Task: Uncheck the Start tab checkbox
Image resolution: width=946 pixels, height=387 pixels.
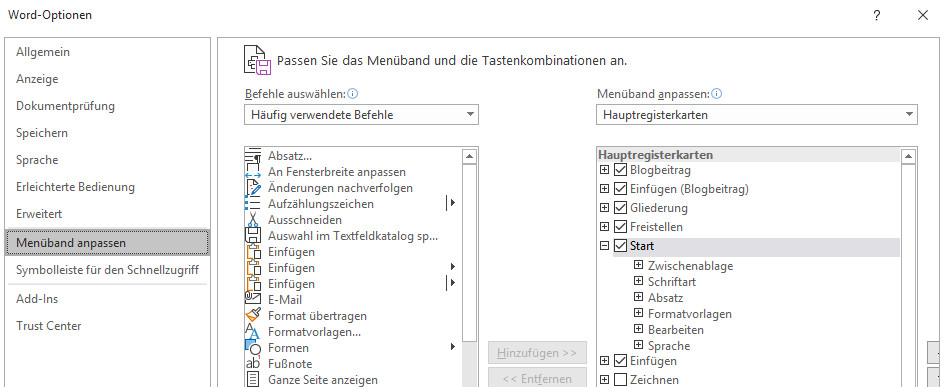Action: click(x=620, y=246)
